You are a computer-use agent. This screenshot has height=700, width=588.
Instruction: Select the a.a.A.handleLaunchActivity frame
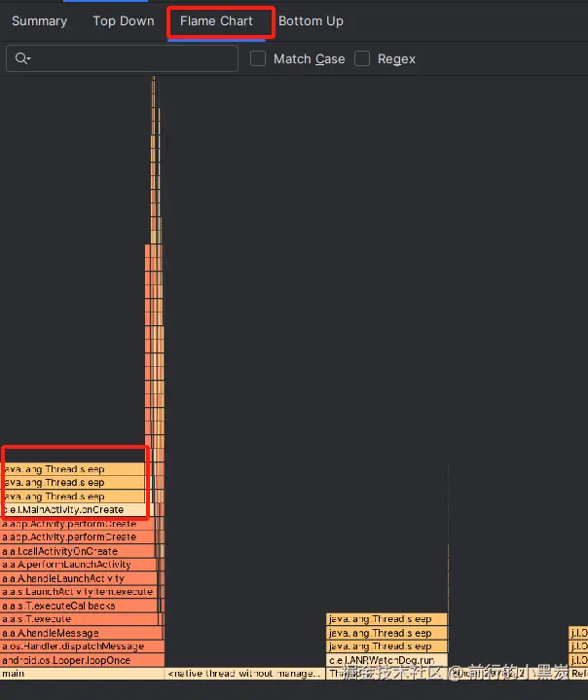point(79,578)
